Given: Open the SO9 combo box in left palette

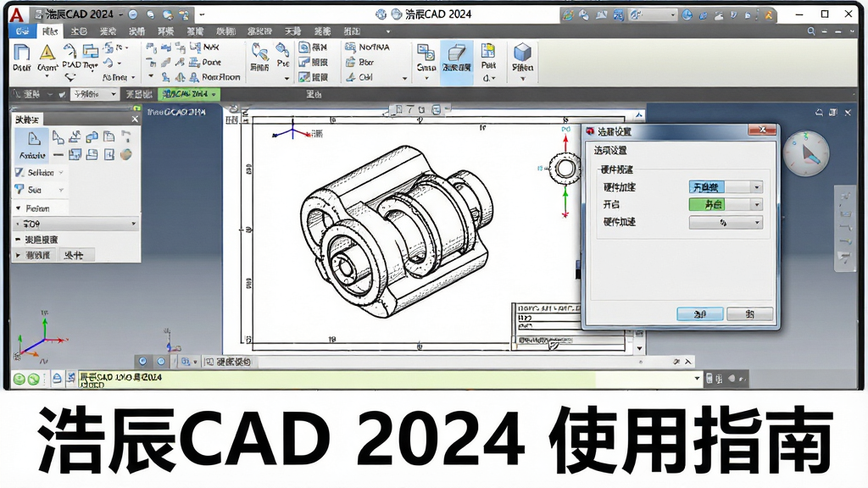Looking at the screenshot, I should point(75,224).
